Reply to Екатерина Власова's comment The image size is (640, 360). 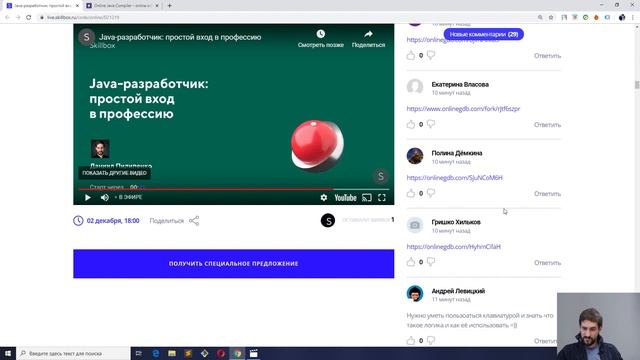[x=547, y=124]
